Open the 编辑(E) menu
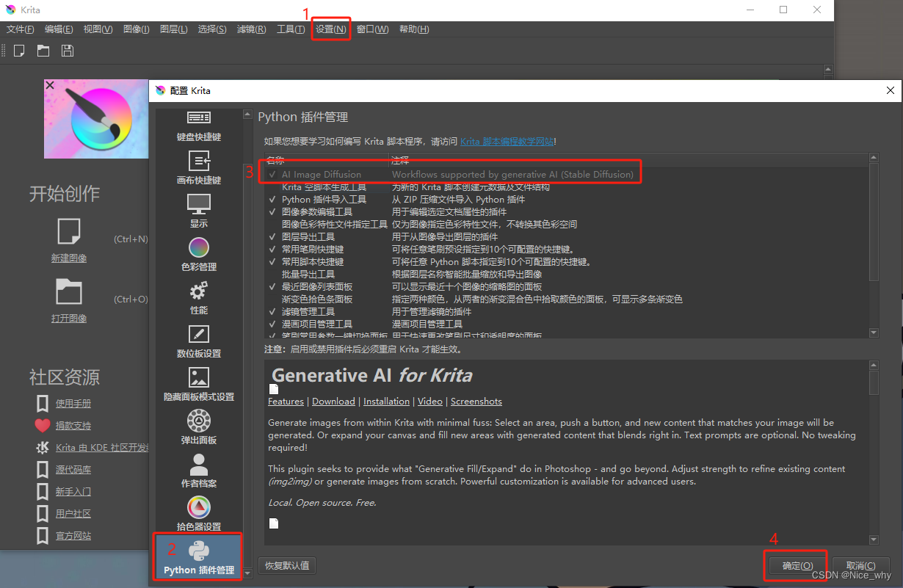The height and width of the screenshot is (588, 903). (59, 29)
